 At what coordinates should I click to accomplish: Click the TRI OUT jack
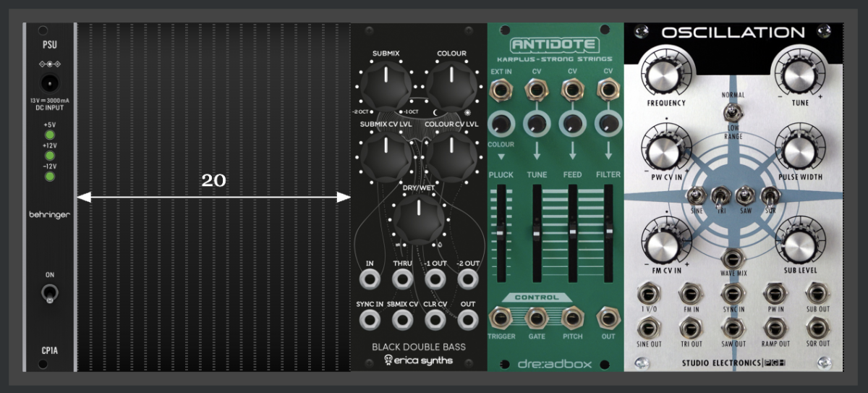tap(690, 327)
